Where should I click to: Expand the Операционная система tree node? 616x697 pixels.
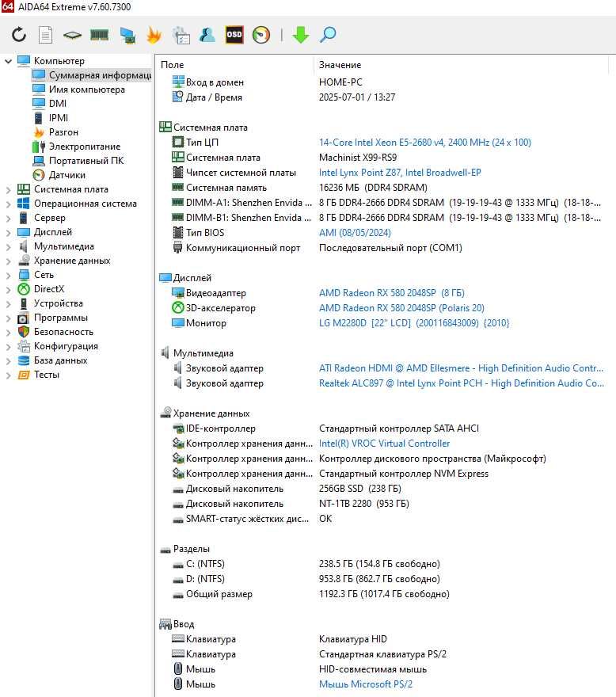[x=8, y=204]
